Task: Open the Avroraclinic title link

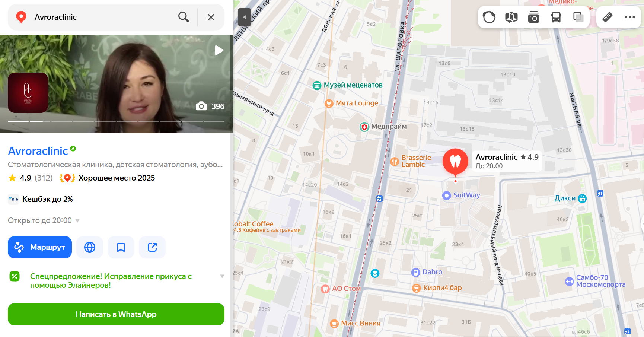Action: [38, 151]
